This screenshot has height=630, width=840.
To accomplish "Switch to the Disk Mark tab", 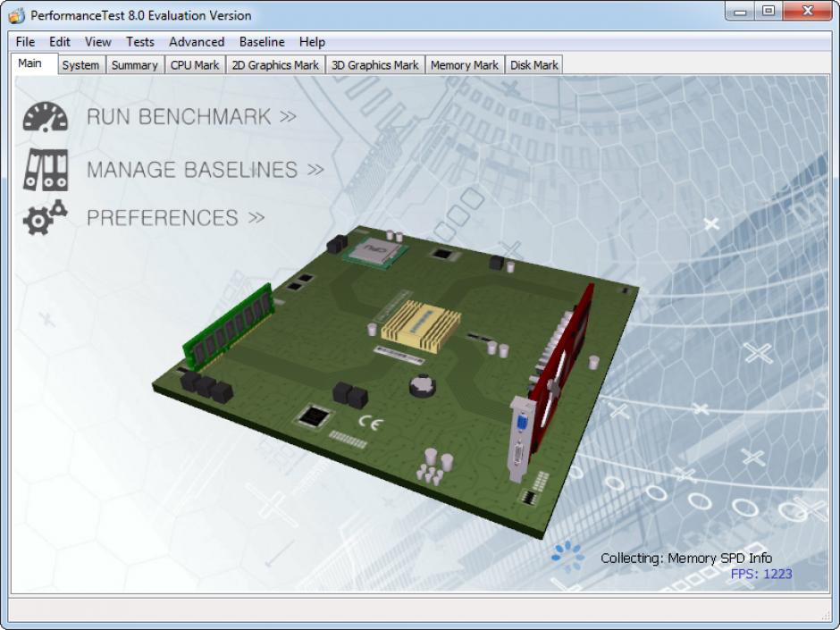I will (534, 65).
